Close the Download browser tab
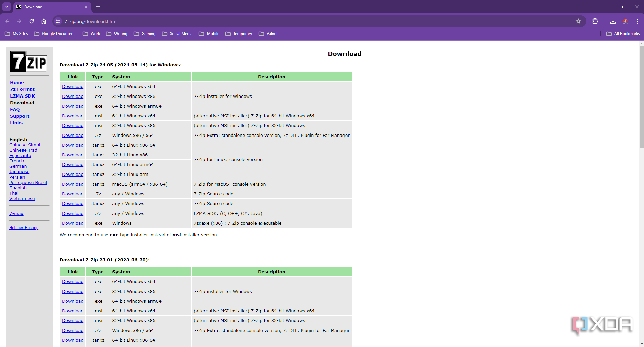This screenshot has width=644, height=347. click(x=86, y=7)
